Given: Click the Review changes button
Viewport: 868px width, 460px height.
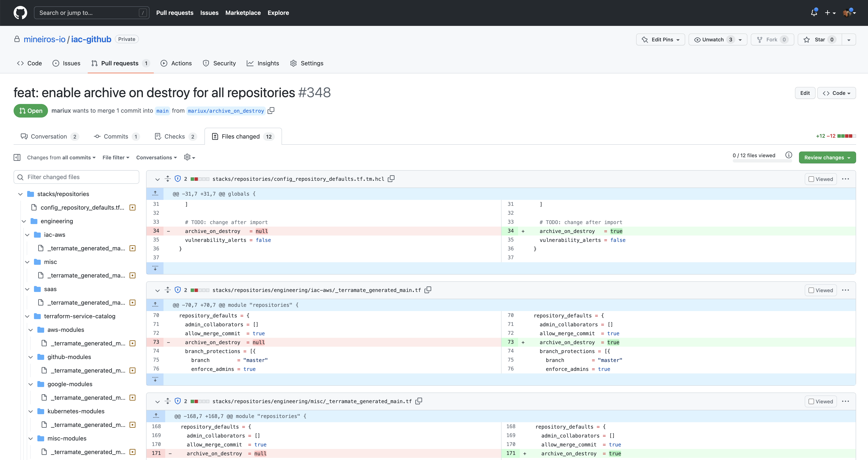Looking at the screenshot, I should (827, 157).
